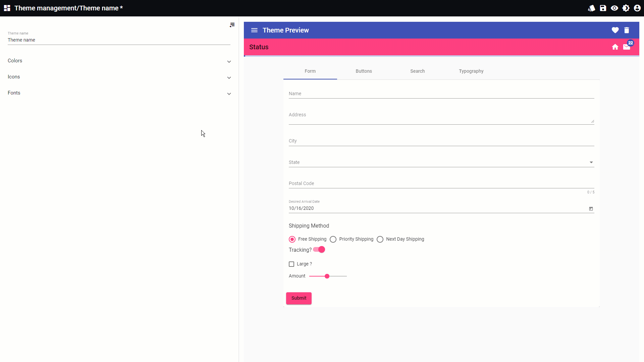644x362 pixels.
Task: Switch to the Buttons tab
Action: (364, 71)
